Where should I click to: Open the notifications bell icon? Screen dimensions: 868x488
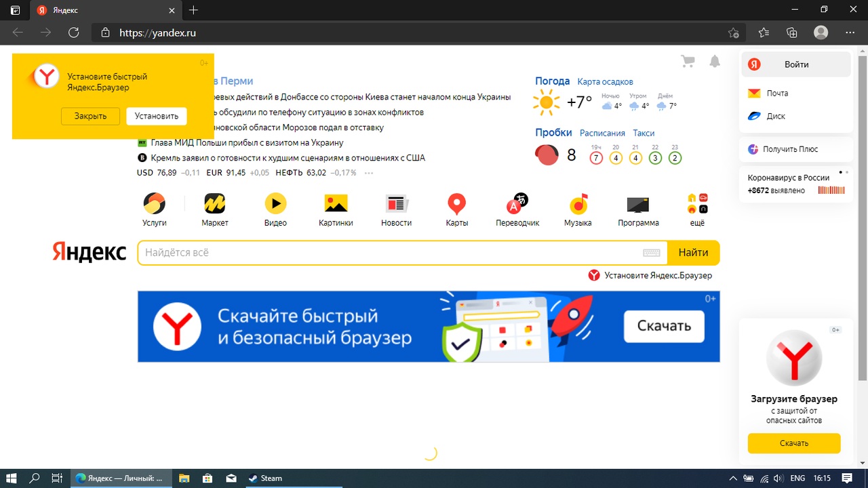tap(715, 62)
